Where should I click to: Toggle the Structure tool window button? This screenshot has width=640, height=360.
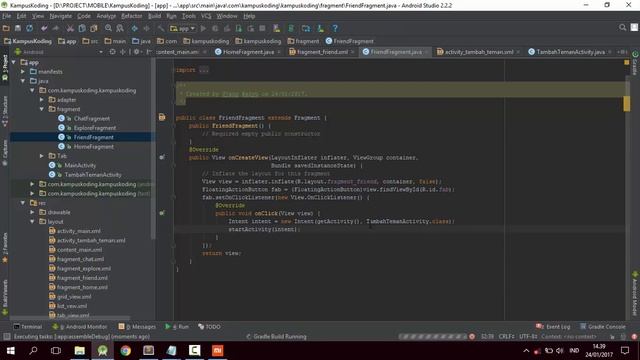[x=5, y=111]
